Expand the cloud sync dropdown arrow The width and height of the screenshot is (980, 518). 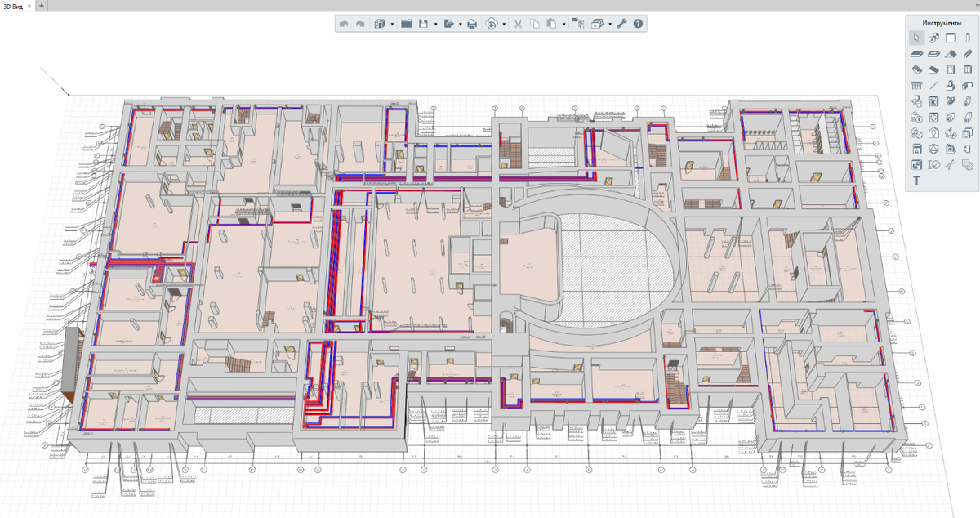(x=504, y=24)
